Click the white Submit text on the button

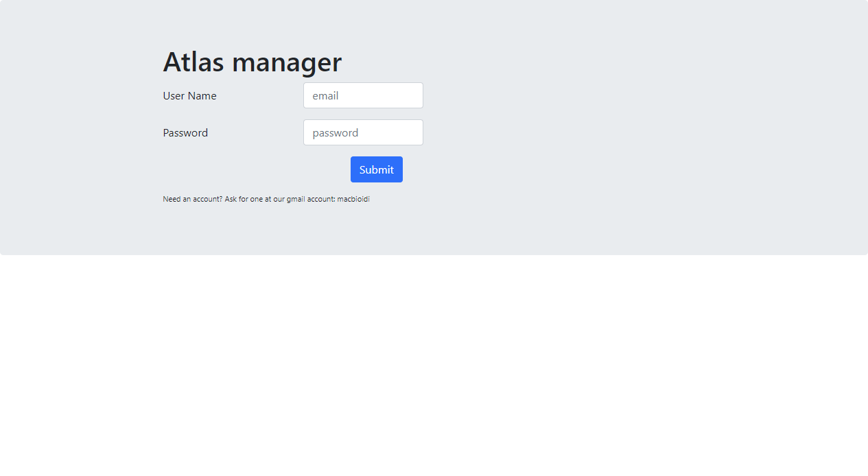[376, 169]
